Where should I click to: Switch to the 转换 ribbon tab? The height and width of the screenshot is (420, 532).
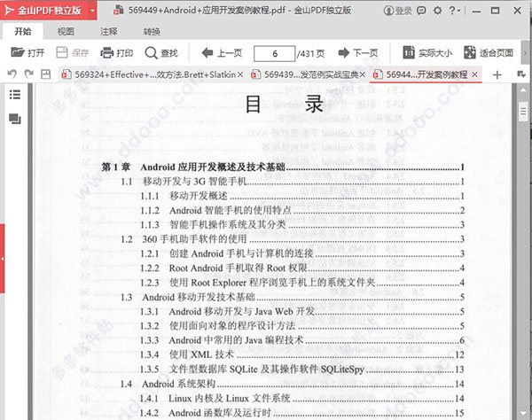(x=152, y=32)
